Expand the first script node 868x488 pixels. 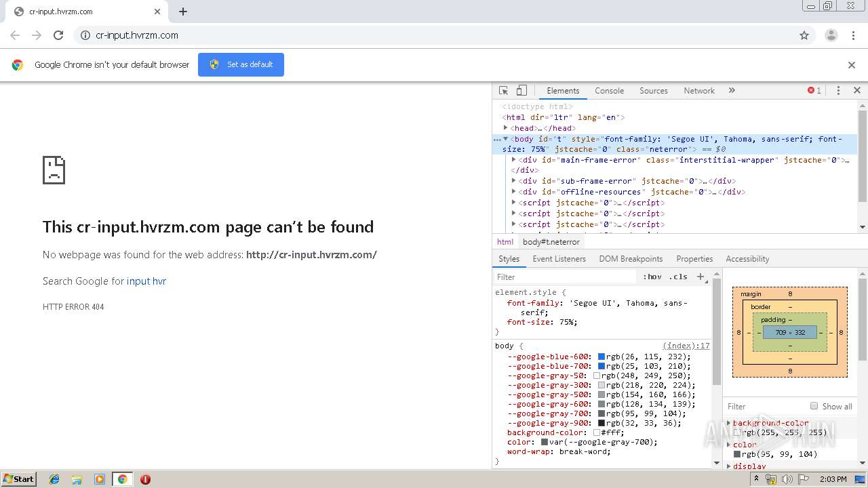pyautogui.click(x=514, y=203)
